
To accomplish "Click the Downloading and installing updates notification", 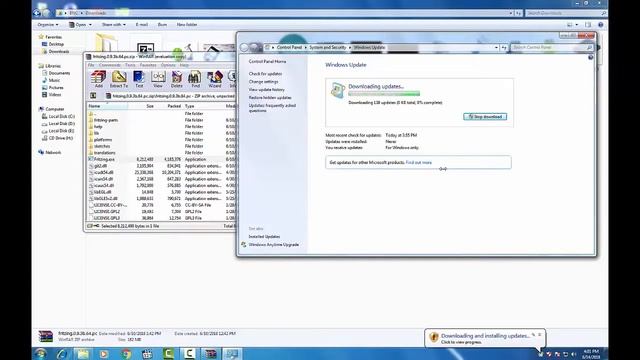I will (x=485, y=338).
